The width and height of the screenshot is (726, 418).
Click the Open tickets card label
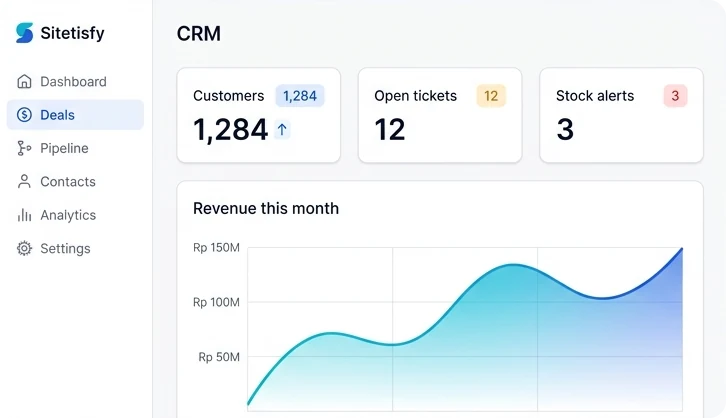point(415,96)
